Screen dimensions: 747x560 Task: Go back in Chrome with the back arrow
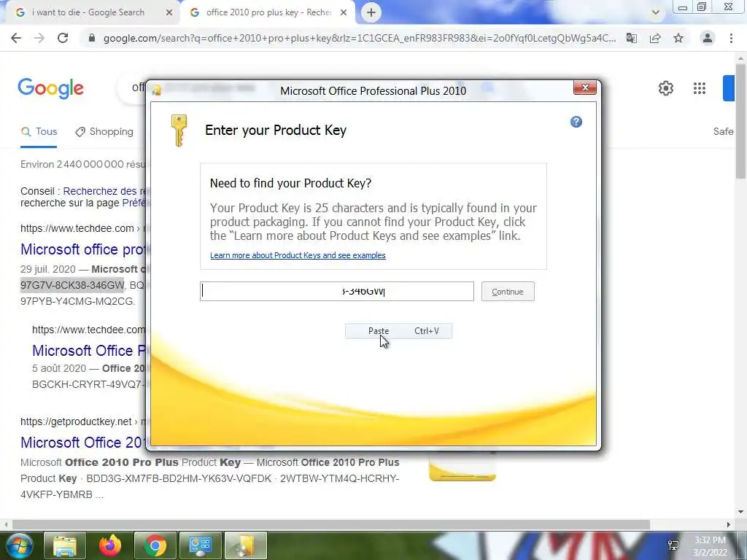pos(16,38)
